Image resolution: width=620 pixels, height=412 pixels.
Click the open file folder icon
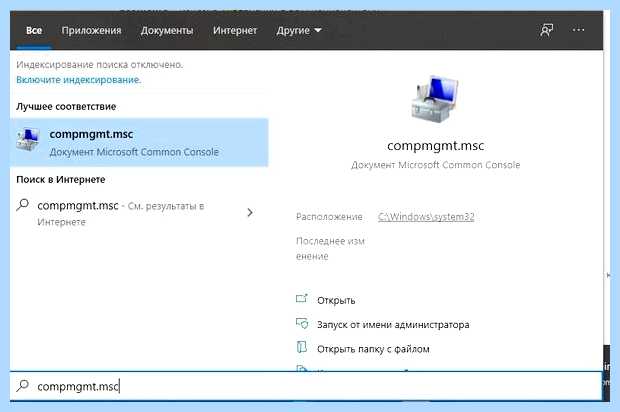(x=302, y=348)
